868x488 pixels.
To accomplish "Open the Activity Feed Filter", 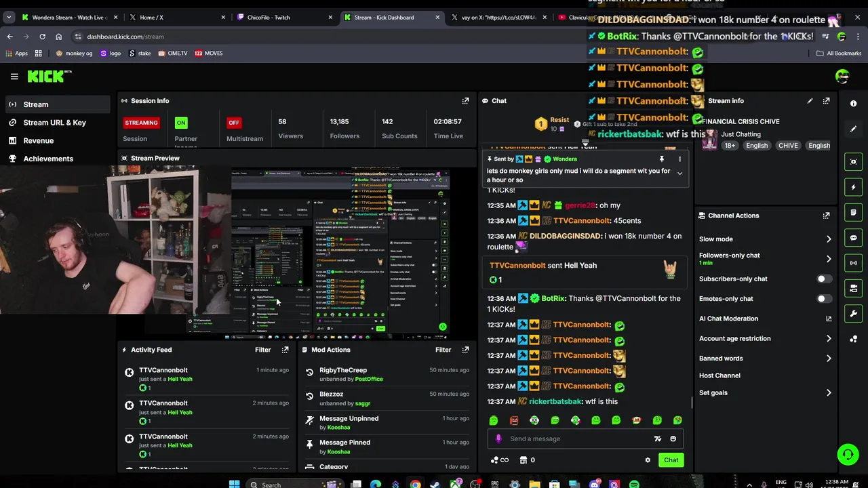I will (262, 350).
